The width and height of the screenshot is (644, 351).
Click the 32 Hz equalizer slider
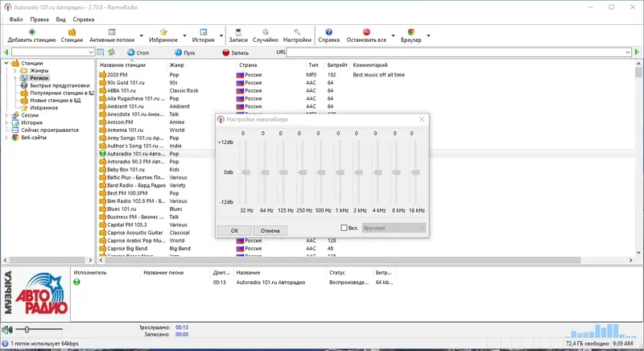pos(246,172)
